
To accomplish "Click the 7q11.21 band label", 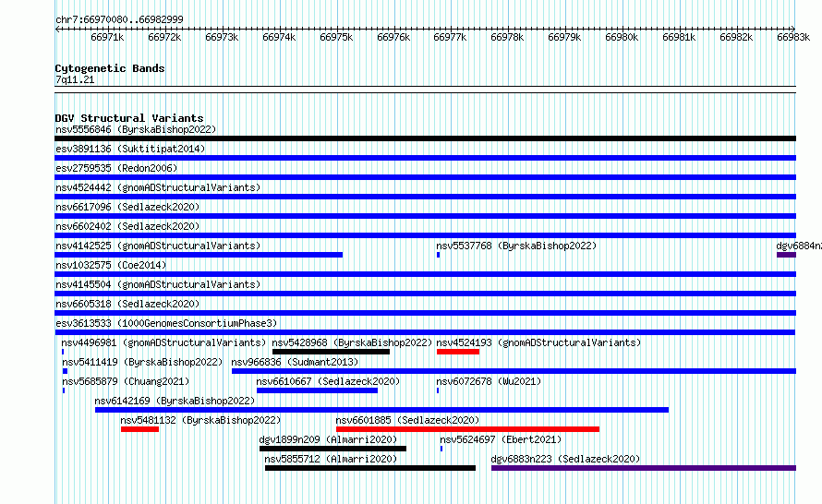I will (x=75, y=79).
